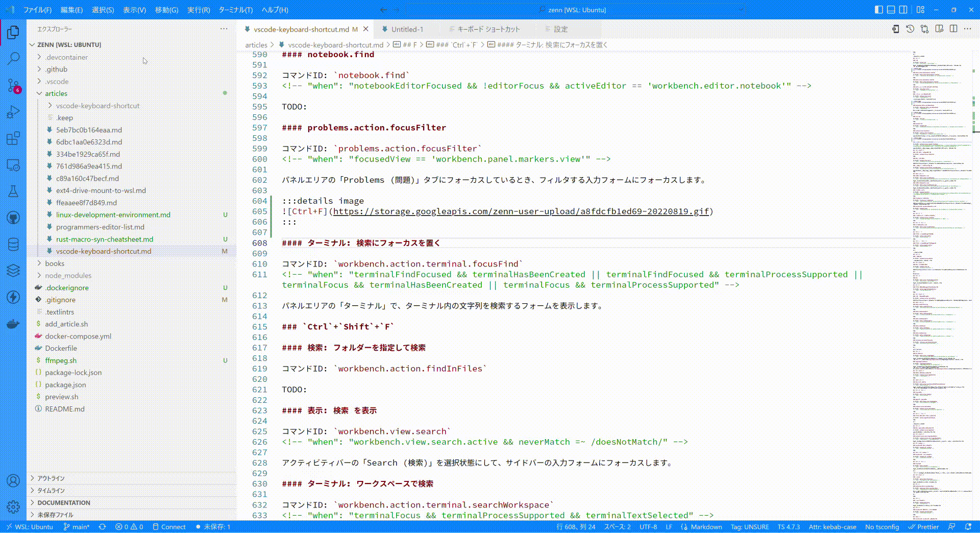
Task: Open the Run and Debug view
Action: pos(13,112)
